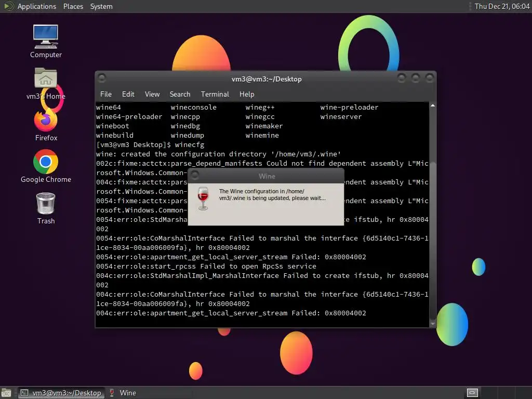The width and height of the screenshot is (532, 399).
Task: Open the Applications menu
Action: [37, 6]
